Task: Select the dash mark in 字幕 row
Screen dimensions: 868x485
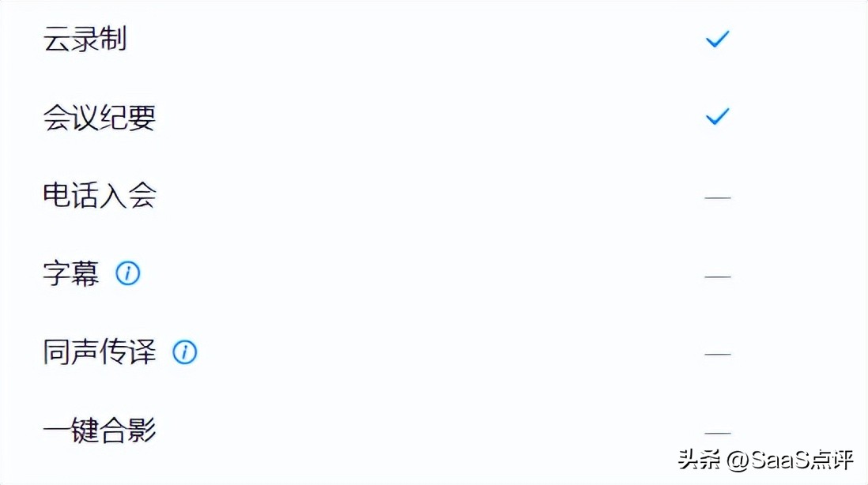Action: [717, 276]
